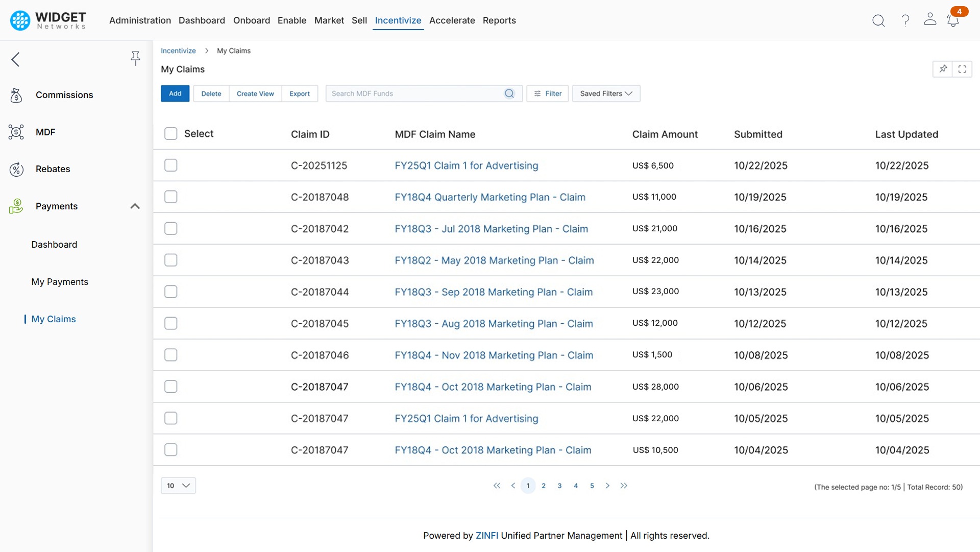Toggle the Select all checkbox

click(171, 134)
